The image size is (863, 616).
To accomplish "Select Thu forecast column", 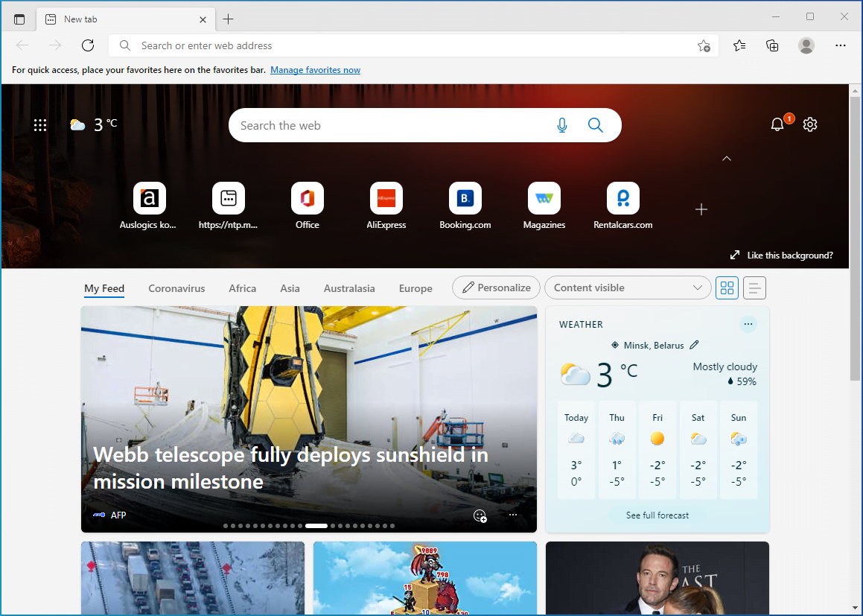I will (x=617, y=450).
